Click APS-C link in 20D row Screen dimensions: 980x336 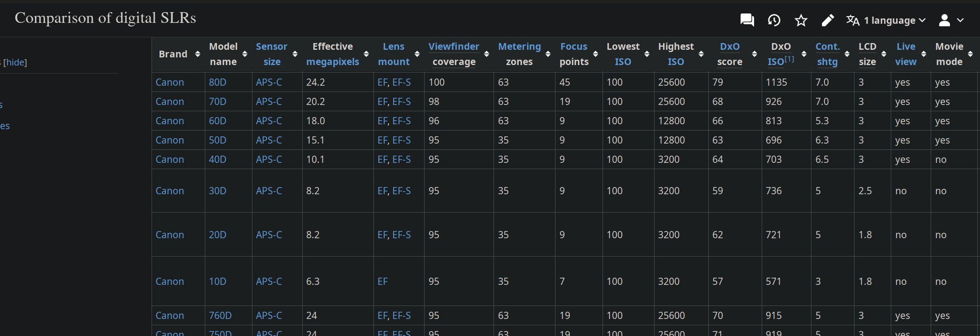[x=269, y=235]
